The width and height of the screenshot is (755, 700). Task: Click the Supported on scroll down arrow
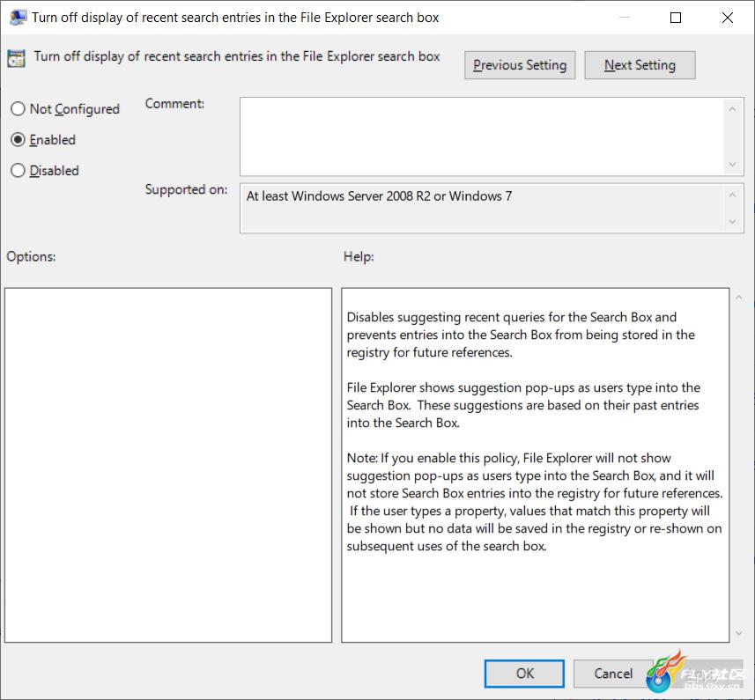(732, 222)
